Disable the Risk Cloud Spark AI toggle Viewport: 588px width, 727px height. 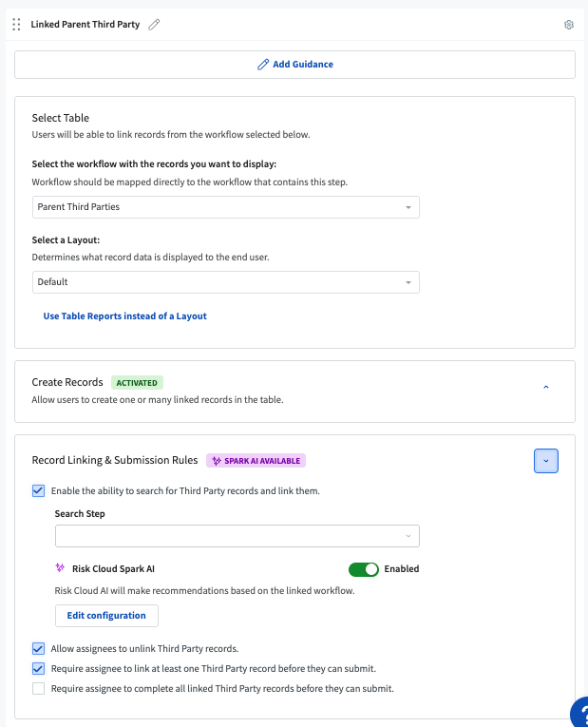[x=363, y=569]
